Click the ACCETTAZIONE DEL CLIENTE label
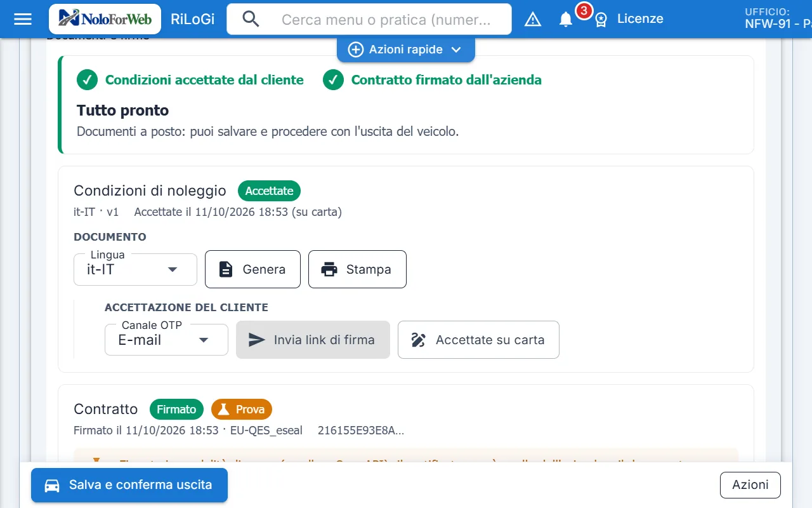812x508 pixels. [187, 307]
